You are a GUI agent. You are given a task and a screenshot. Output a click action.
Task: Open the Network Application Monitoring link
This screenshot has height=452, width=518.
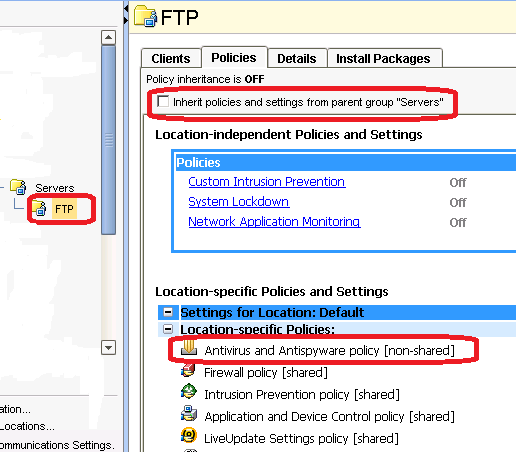point(274,222)
